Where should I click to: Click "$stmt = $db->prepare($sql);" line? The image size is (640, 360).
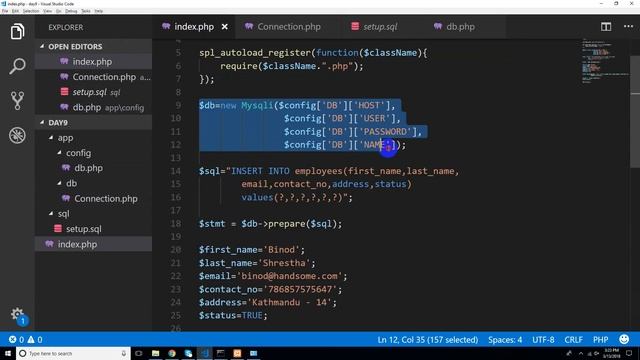click(271, 224)
